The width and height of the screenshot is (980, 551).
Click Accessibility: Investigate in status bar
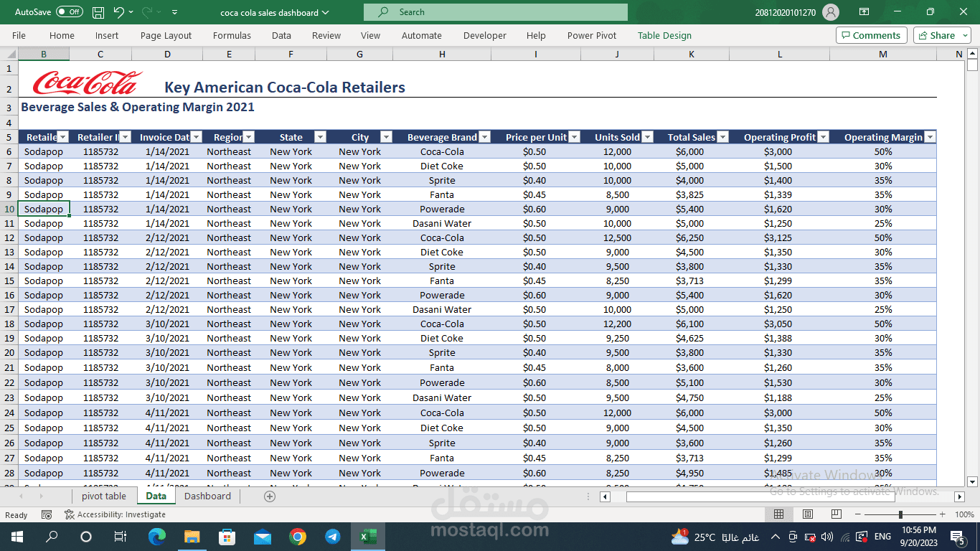(115, 514)
